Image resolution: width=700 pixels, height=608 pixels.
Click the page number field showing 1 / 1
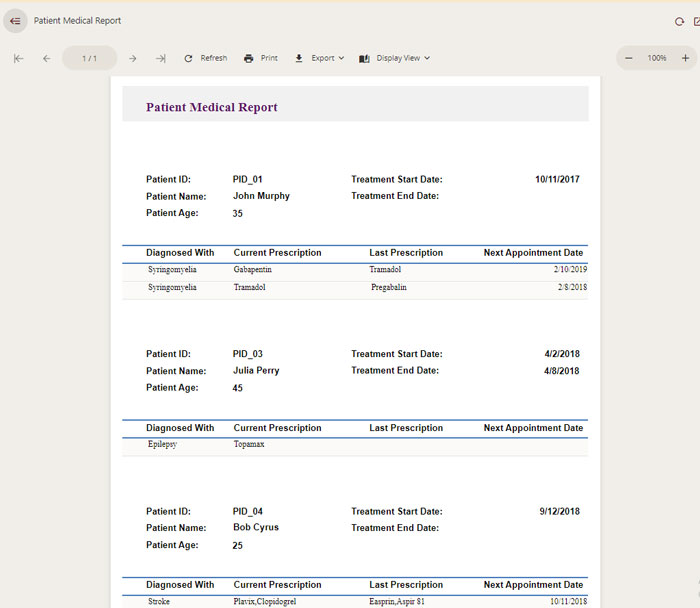click(89, 58)
